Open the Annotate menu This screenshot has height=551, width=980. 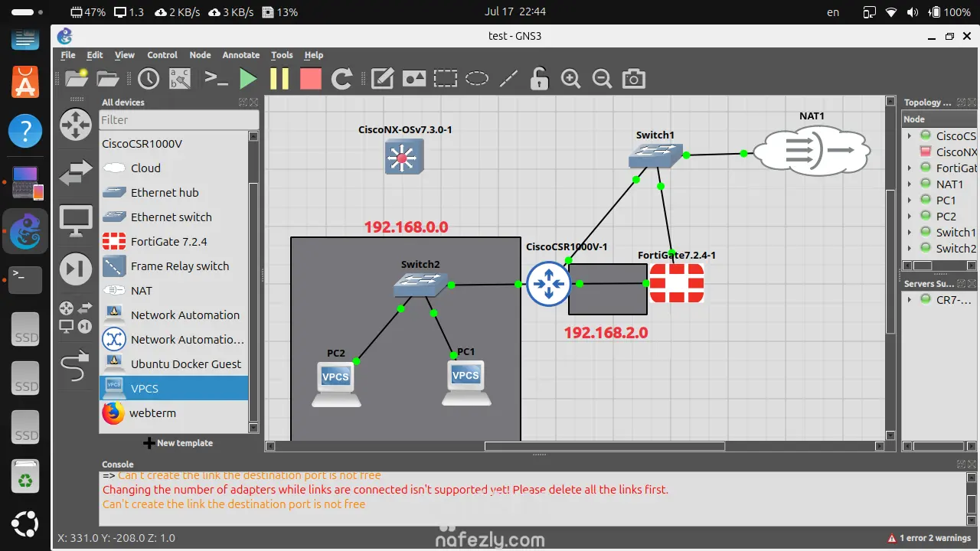click(241, 55)
